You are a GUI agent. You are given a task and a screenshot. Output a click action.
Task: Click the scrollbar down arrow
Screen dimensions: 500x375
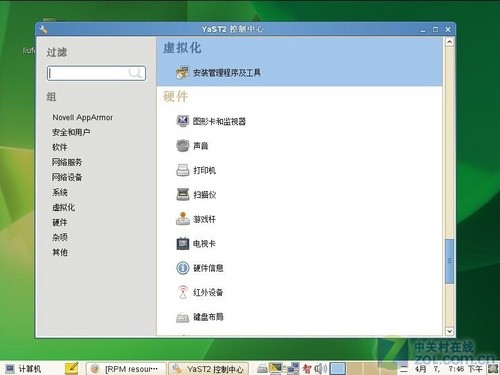449,331
